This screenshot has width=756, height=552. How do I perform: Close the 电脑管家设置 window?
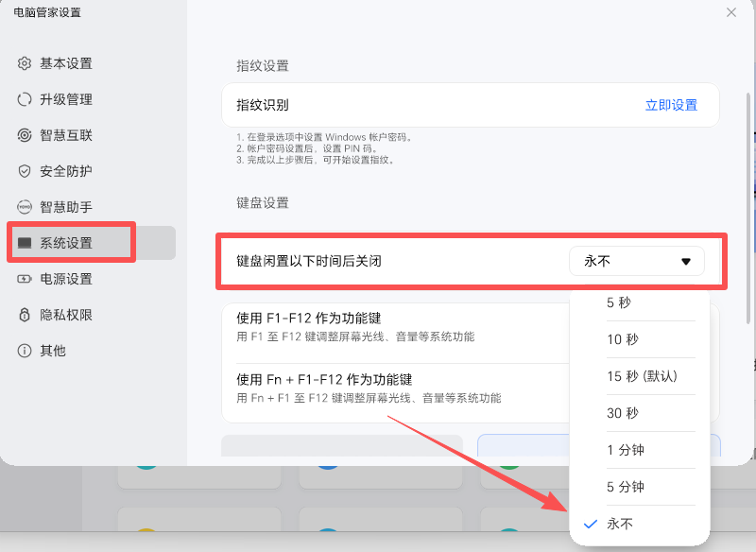pyautogui.click(x=731, y=12)
